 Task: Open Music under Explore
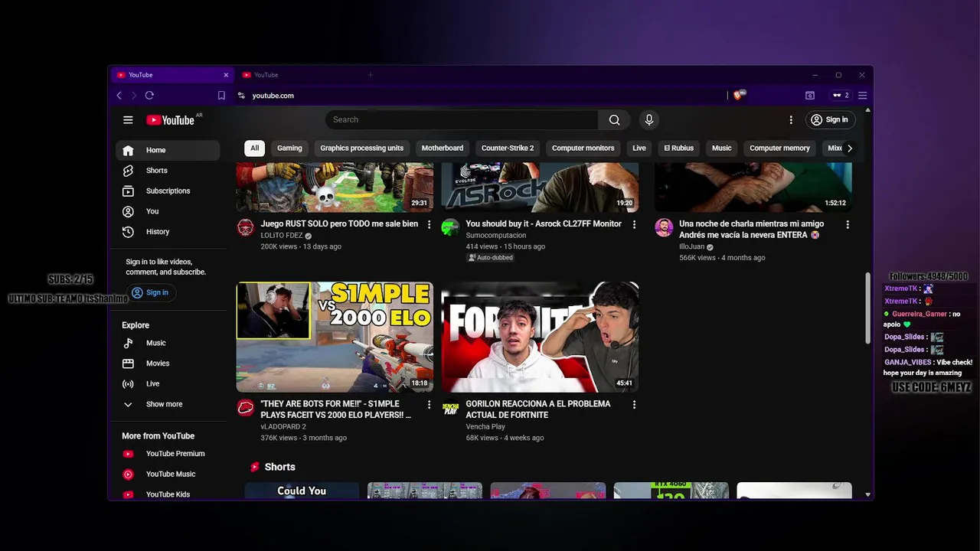pos(168,343)
